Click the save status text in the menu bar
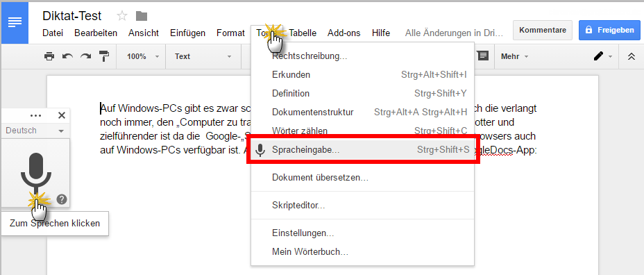 coord(454,33)
